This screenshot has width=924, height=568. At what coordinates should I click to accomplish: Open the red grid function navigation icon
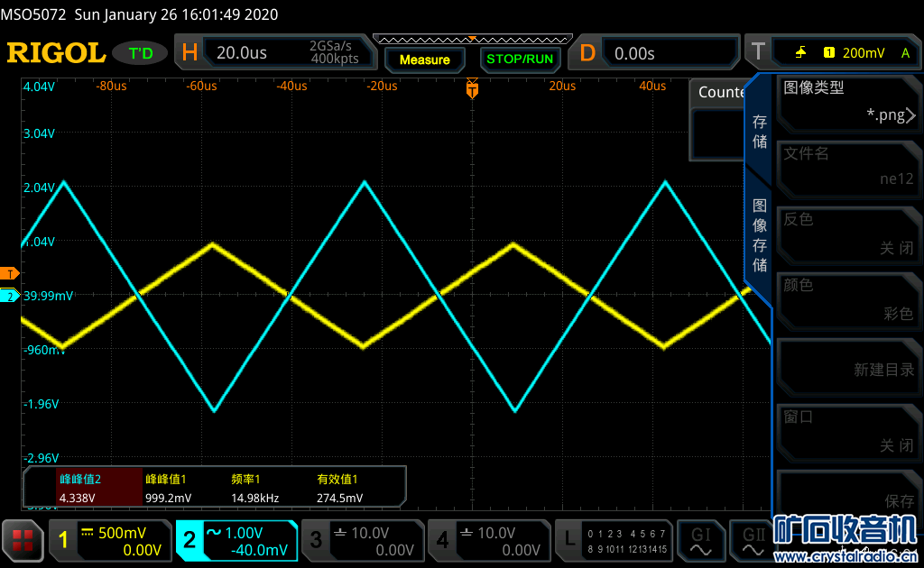pos(23,540)
